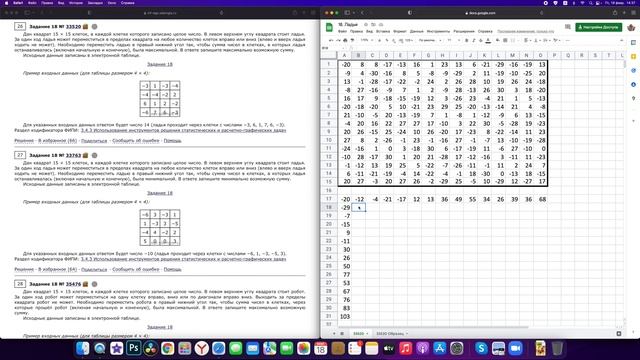Open the text wrapping dropdown

coord(546,40)
